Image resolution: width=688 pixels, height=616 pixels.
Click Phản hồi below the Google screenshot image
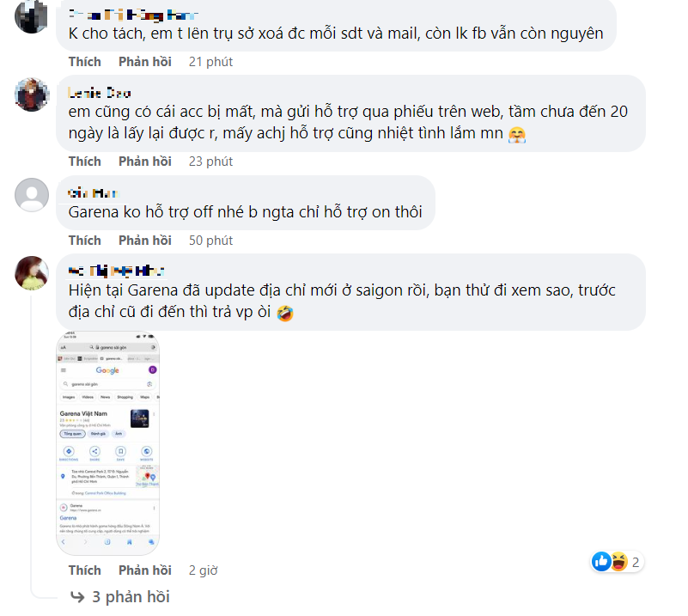coord(145,570)
